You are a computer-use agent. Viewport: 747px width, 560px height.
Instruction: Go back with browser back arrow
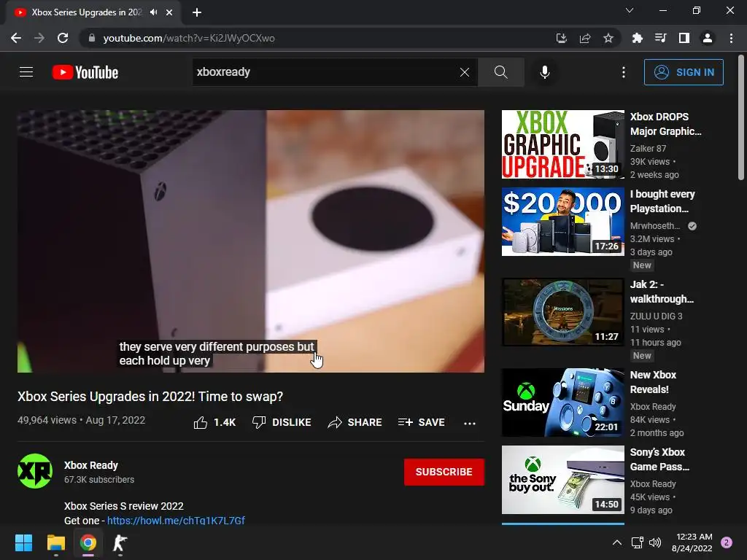click(x=16, y=38)
